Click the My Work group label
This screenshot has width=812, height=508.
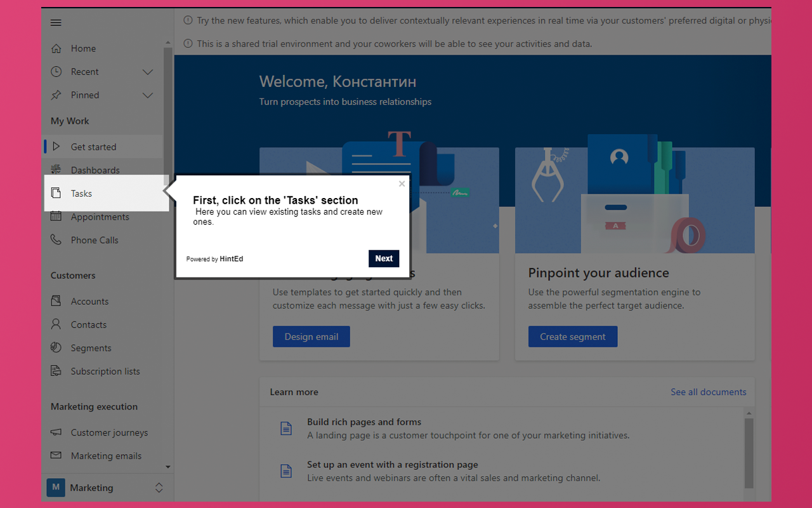tap(70, 121)
